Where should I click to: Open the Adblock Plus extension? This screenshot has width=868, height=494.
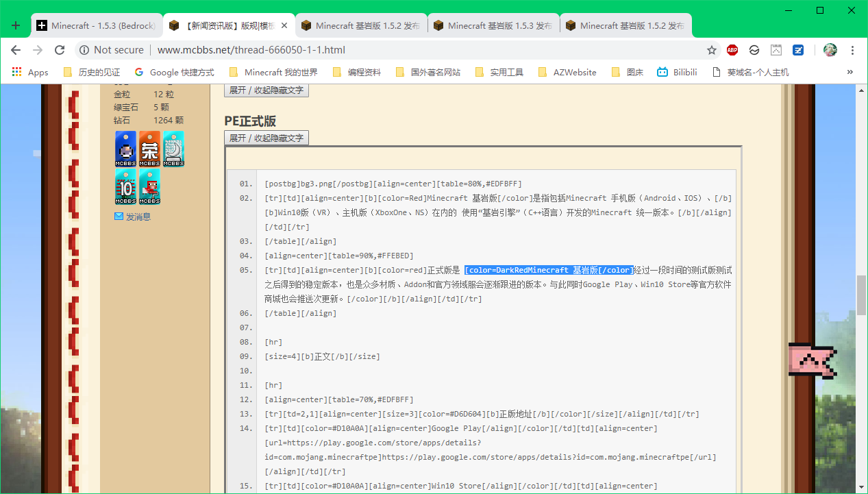coord(732,50)
